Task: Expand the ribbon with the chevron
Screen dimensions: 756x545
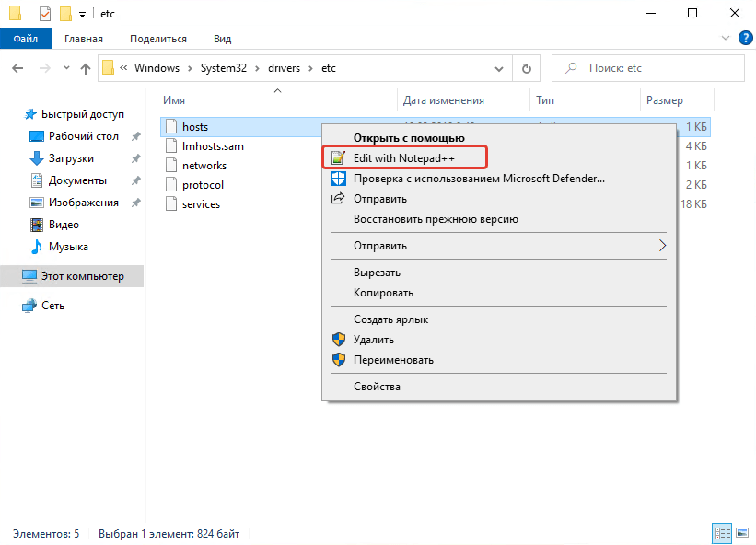Action: pyautogui.click(x=725, y=39)
